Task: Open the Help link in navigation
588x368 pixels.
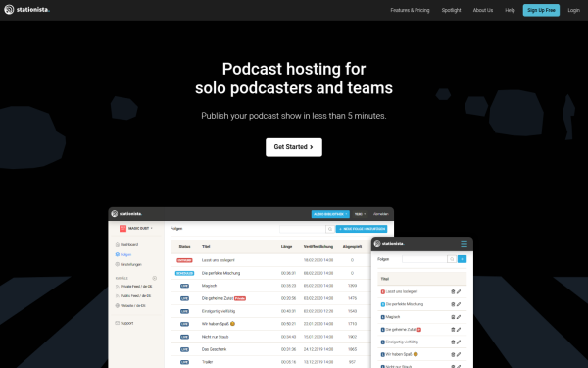Action: [510, 10]
